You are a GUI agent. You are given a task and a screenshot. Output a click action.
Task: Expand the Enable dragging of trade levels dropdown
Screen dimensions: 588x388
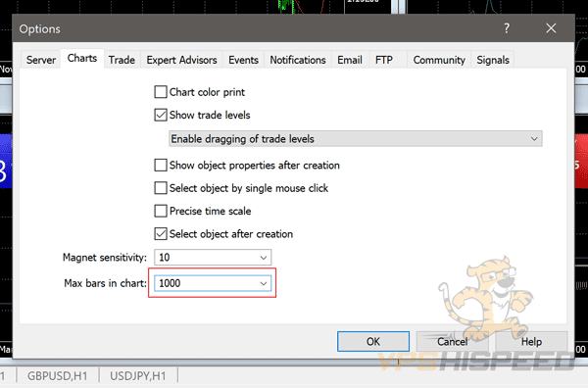(355, 139)
